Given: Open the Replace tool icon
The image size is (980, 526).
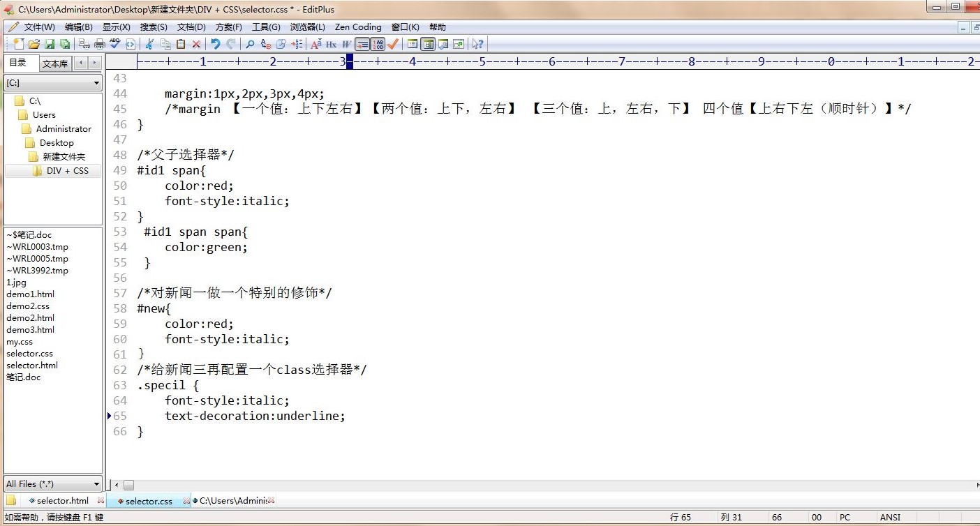Looking at the screenshot, I should click(x=266, y=44).
